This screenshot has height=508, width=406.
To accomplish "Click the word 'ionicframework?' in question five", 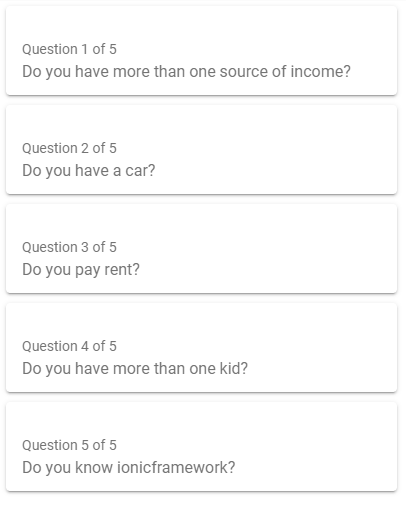I will (176, 468).
